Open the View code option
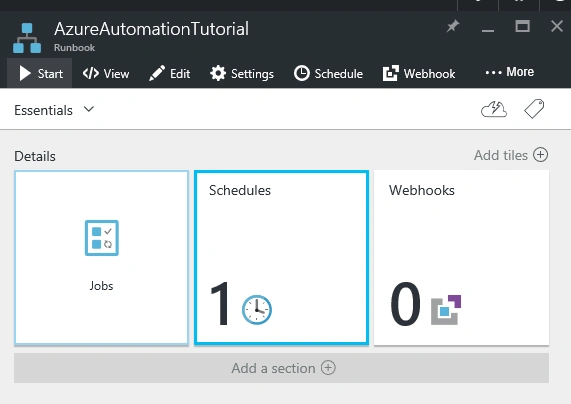Viewport: 571px width, 404px height. pyautogui.click(x=106, y=74)
